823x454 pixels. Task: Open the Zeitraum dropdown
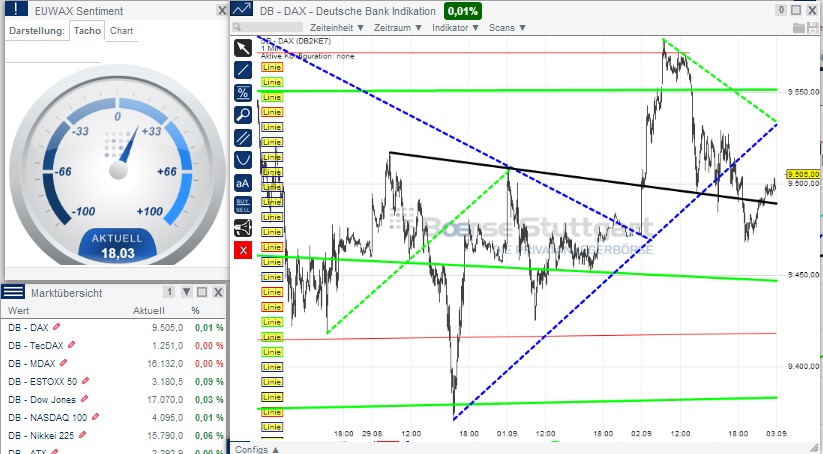(397, 28)
